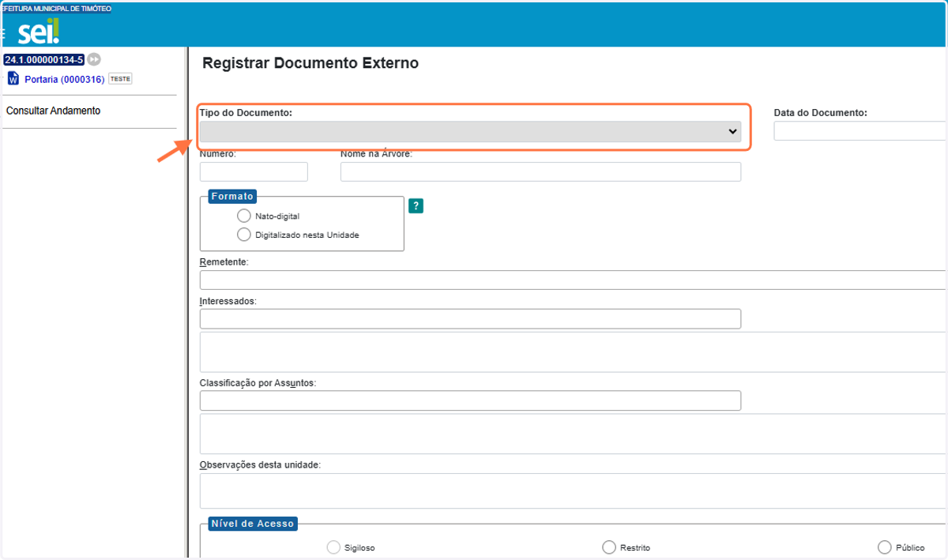Click the SEI logo in the header
Screen dimensions: 948x560
[39, 32]
